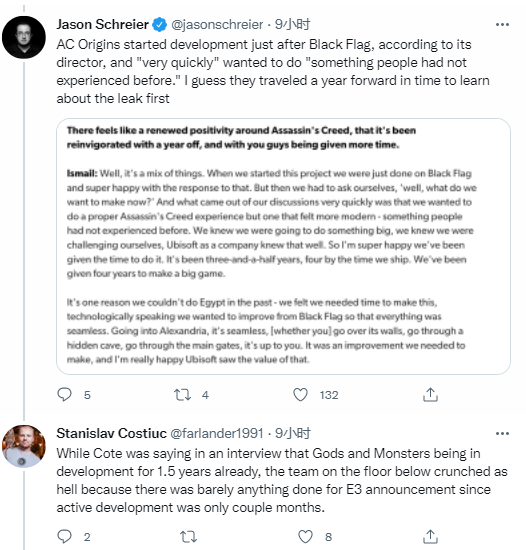
Task: Open more options on Jason Schreier's tweet
Action: coord(502,25)
